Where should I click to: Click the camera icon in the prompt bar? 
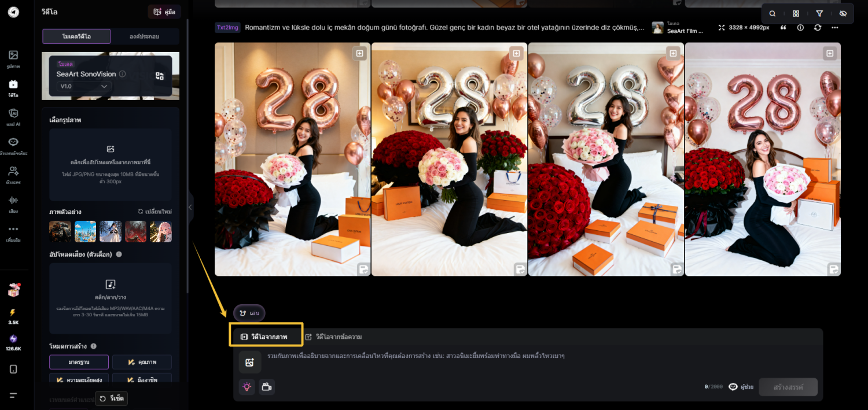click(x=267, y=387)
